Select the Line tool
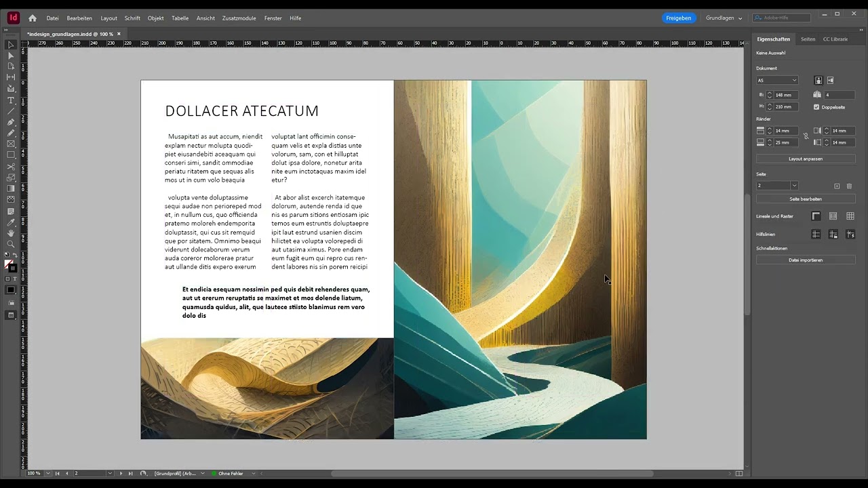This screenshot has width=868, height=488. point(11,110)
